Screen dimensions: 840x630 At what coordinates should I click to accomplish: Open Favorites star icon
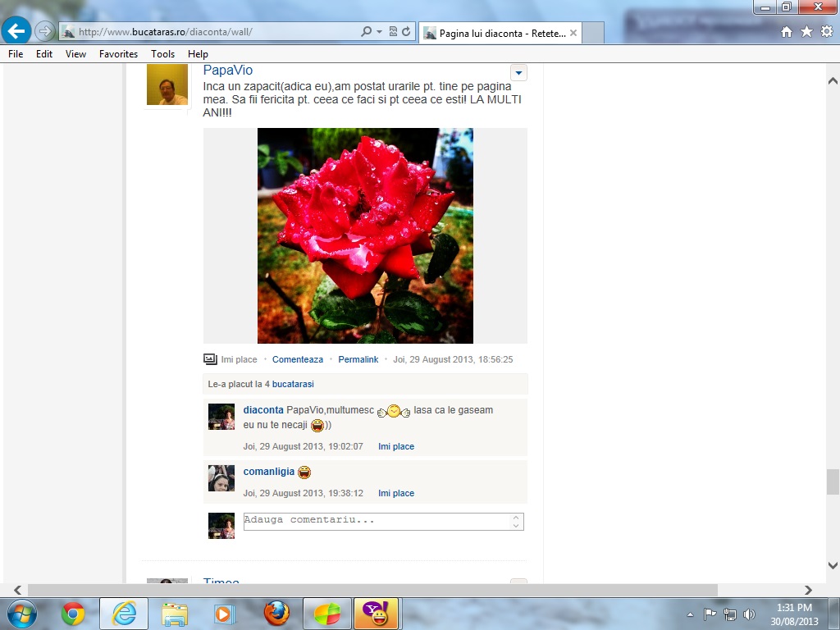806,32
